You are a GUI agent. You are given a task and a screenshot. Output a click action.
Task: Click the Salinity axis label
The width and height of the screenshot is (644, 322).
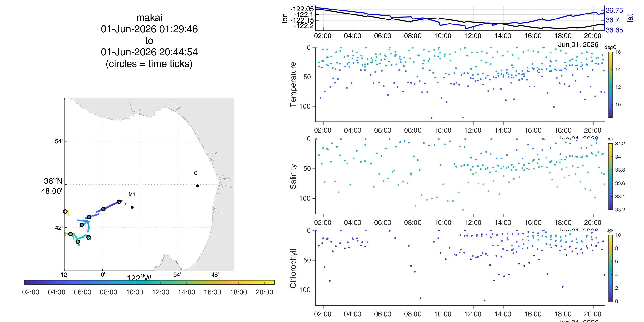(293, 177)
